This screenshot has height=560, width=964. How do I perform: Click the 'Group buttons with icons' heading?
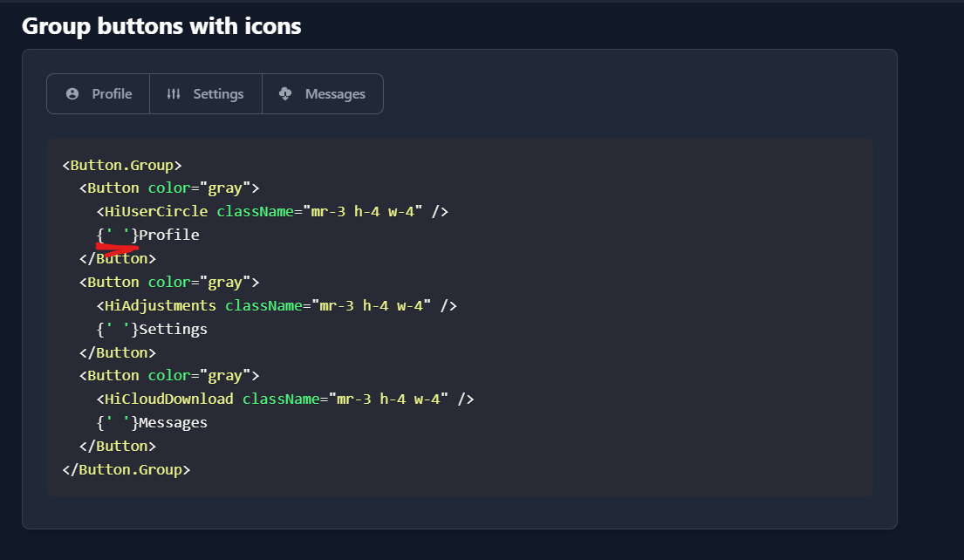click(x=162, y=25)
